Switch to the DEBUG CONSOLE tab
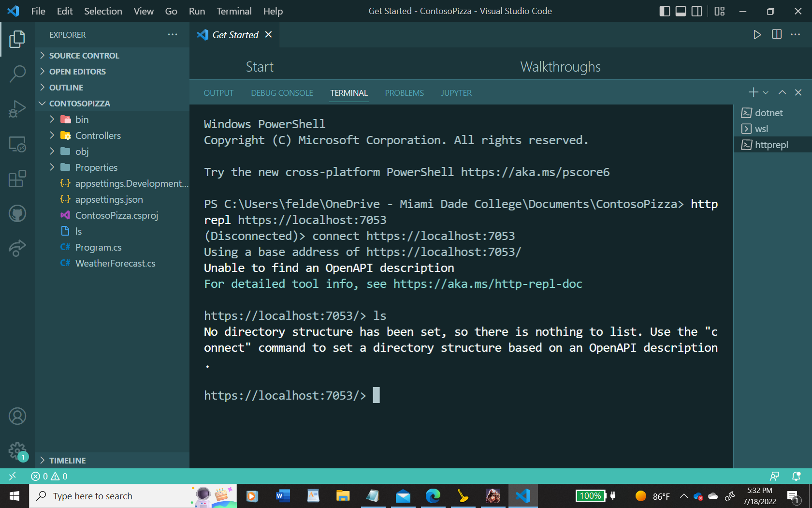The height and width of the screenshot is (508, 812). 282,93
